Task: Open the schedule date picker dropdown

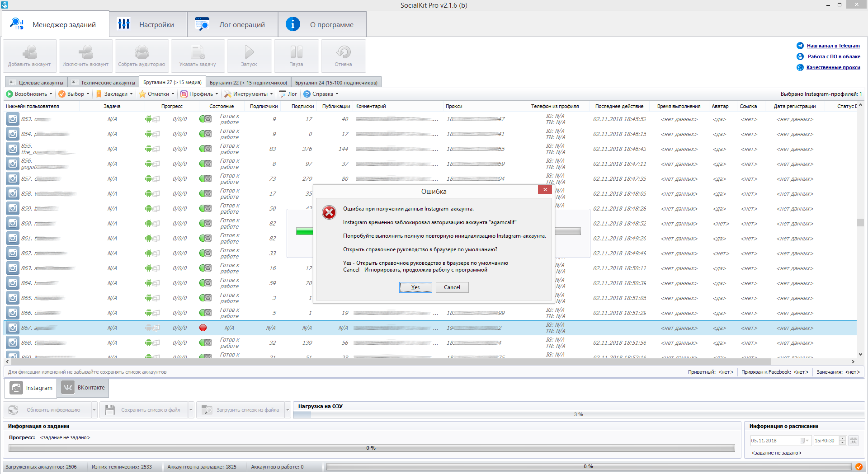Action: [x=804, y=441]
